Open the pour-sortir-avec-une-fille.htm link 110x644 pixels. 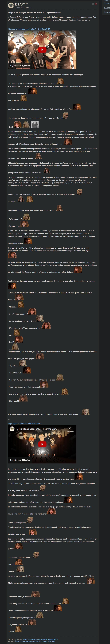41,639
